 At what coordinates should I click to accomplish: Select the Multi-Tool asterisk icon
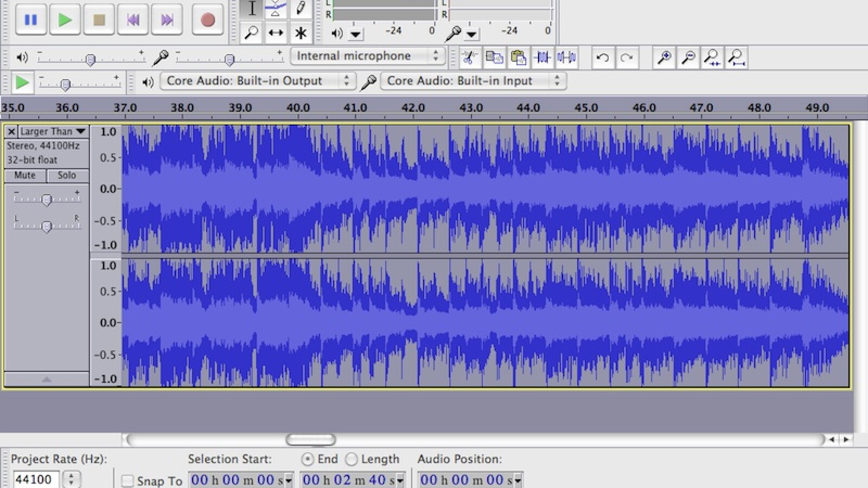300,33
